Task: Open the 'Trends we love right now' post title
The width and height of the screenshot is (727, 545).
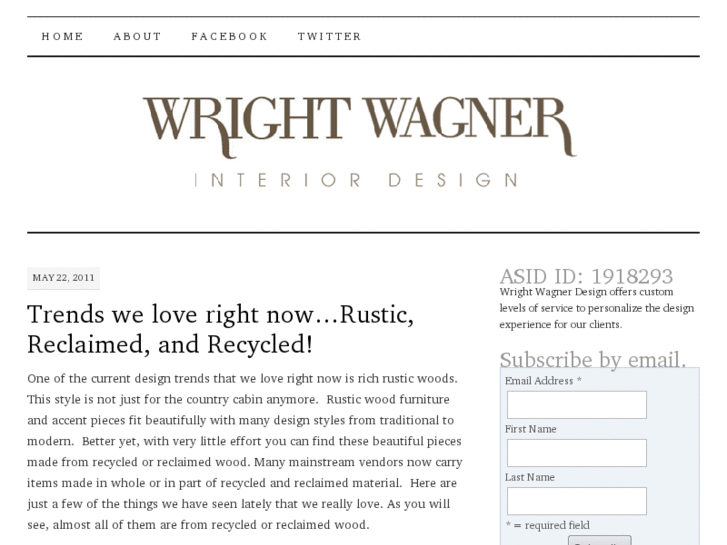Action: point(220,329)
